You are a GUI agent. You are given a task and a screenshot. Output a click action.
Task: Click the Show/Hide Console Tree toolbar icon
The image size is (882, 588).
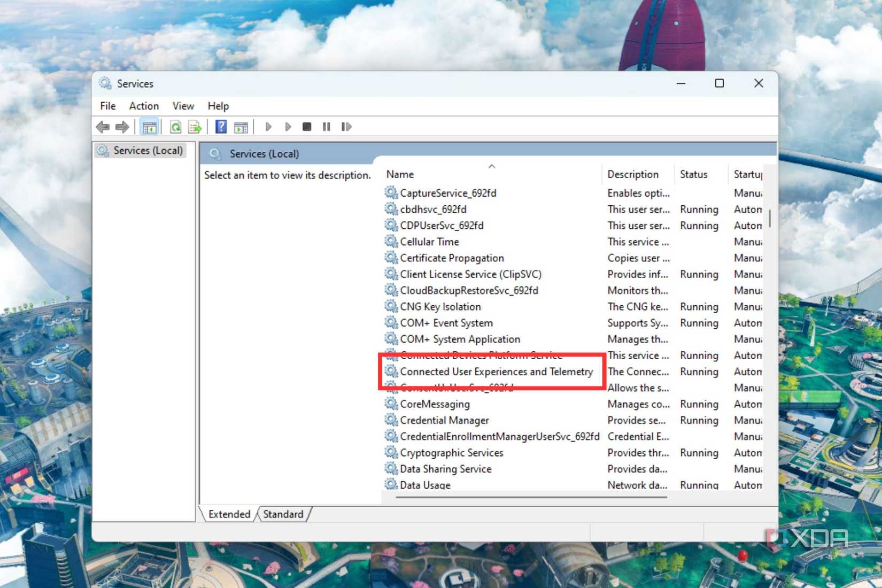pyautogui.click(x=150, y=127)
